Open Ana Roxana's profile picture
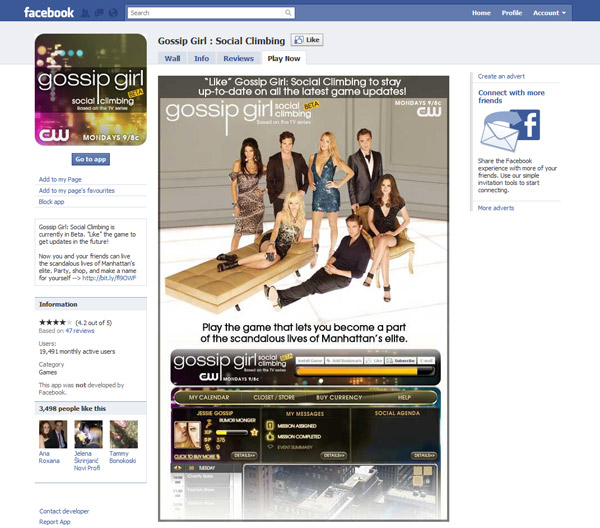 pyautogui.click(x=53, y=434)
